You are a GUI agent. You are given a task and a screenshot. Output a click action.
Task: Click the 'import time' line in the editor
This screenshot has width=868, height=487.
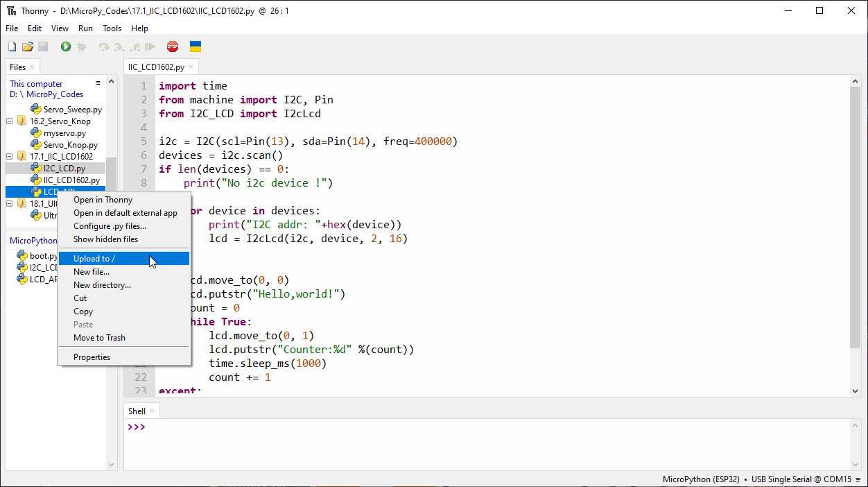[x=193, y=86]
